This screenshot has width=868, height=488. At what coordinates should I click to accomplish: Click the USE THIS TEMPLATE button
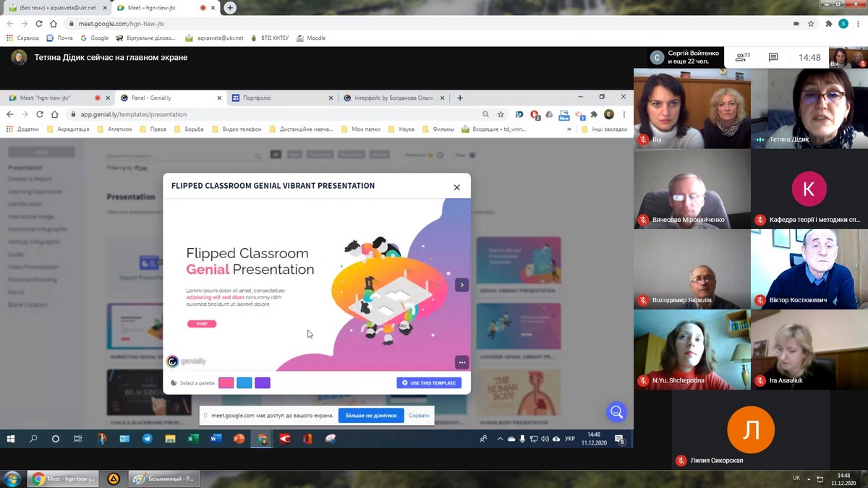click(429, 382)
